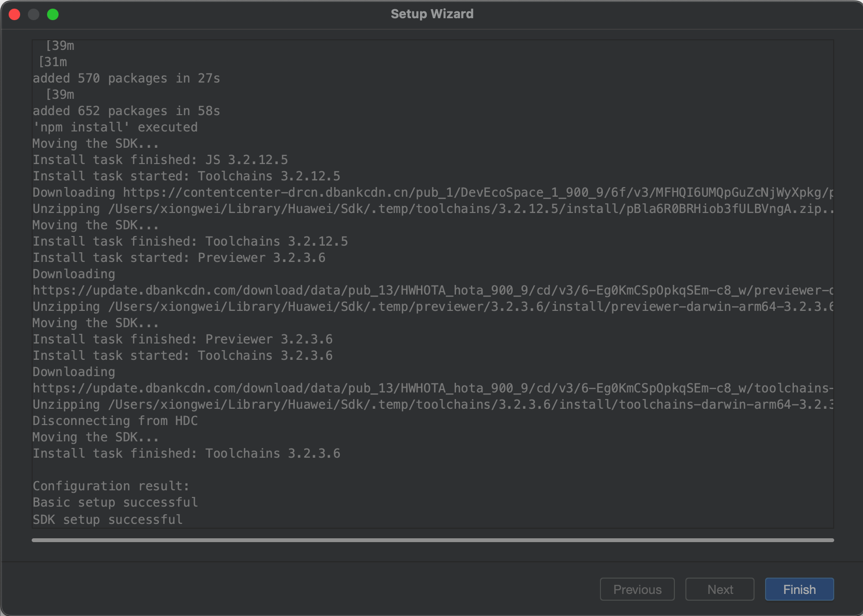863x616 pixels.
Task: Click the Previous button
Action: tap(637, 589)
